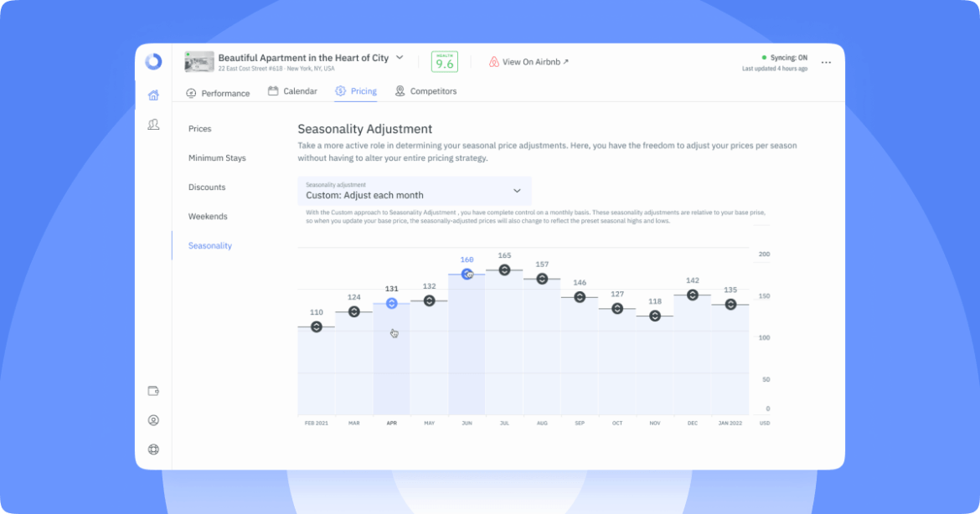980x514 pixels.
Task: Click the July 165 price handle
Action: (504, 270)
